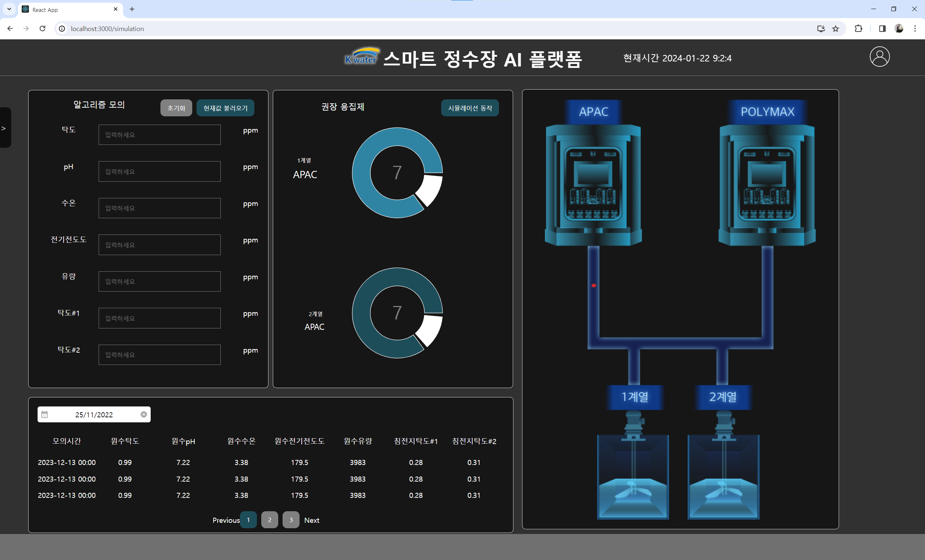Viewport: 925px width, 560px height.
Task: Click the Previous pagination link
Action: click(x=226, y=520)
